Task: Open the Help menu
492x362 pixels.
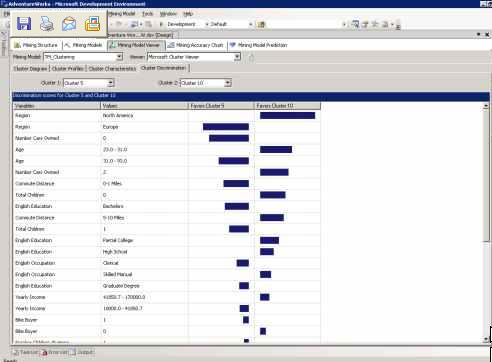Action: pyautogui.click(x=188, y=14)
